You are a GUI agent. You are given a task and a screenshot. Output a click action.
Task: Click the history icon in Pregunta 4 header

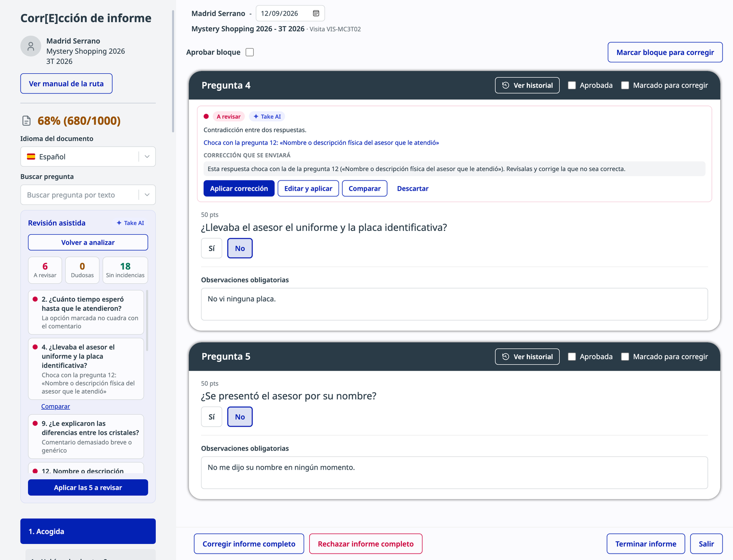[506, 85]
